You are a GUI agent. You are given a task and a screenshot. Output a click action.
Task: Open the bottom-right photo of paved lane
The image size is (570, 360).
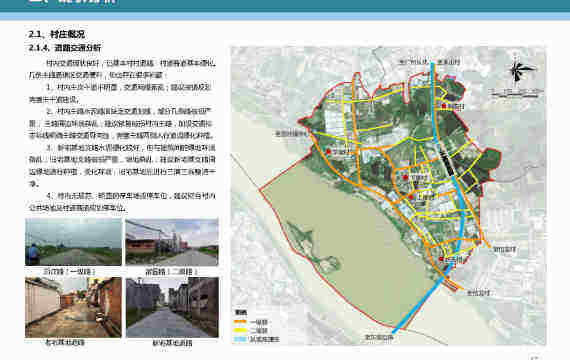pos(172,307)
